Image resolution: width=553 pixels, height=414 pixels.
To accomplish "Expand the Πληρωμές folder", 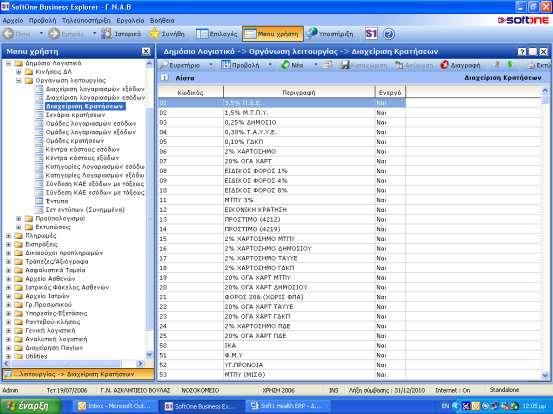I will [x=8, y=236].
